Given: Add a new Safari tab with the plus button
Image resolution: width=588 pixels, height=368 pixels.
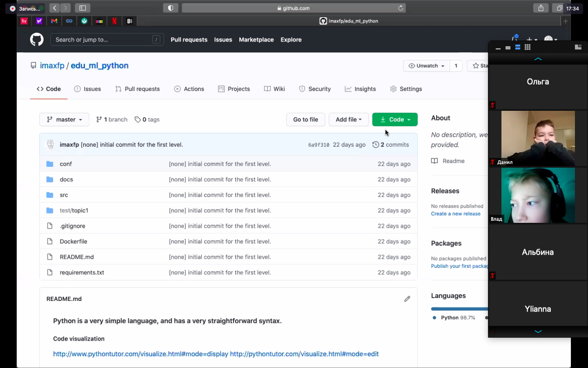Looking at the screenshot, I should [566, 21].
